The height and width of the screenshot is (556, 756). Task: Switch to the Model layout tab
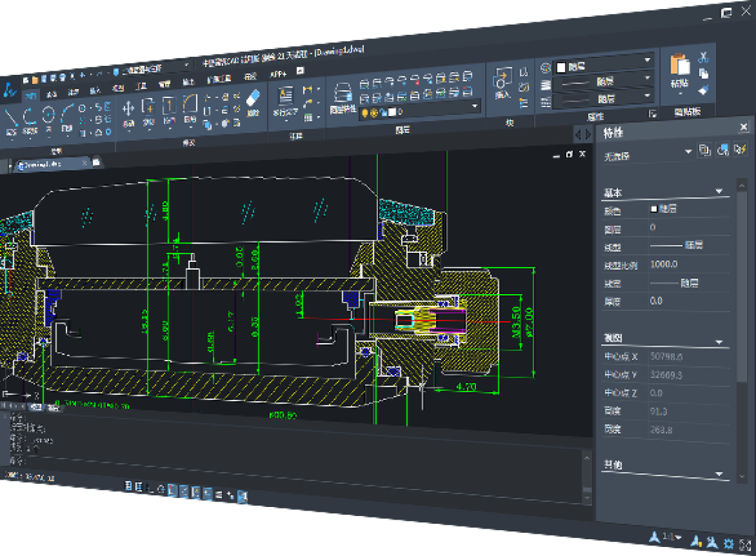36,408
